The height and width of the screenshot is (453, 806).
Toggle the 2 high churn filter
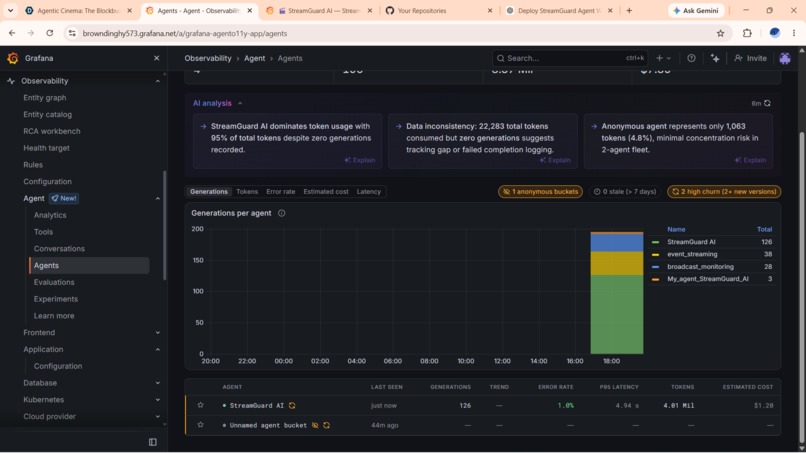pyautogui.click(x=724, y=192)
